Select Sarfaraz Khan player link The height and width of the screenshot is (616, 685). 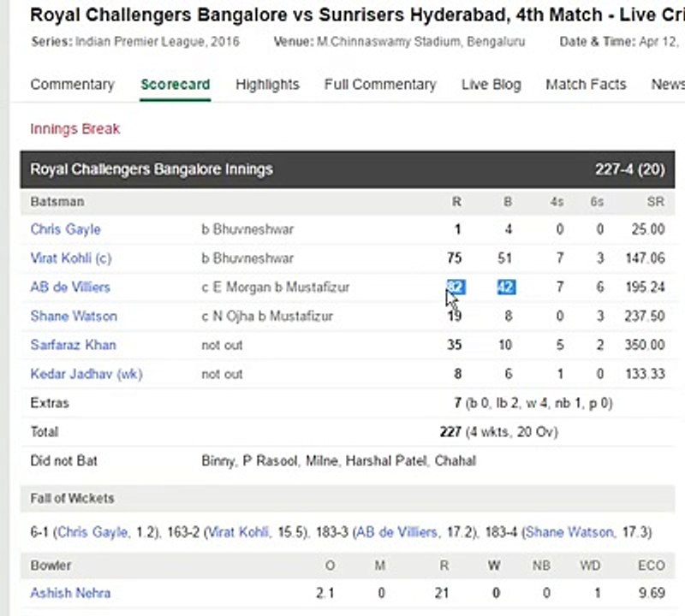74,345
